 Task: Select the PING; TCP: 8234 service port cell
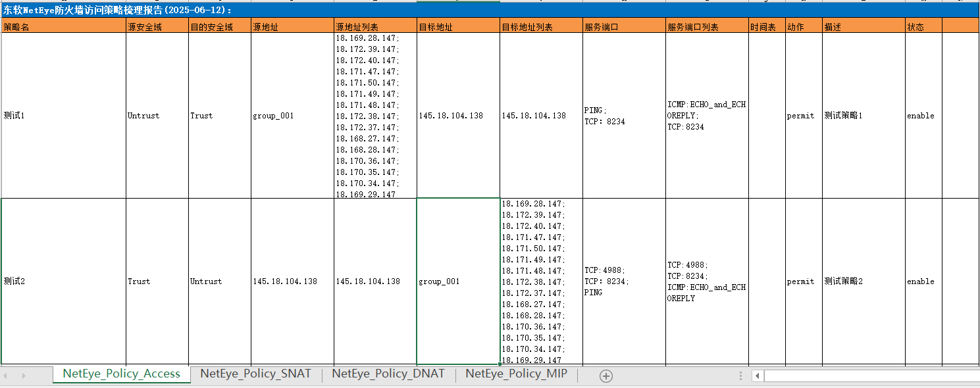(x=624, y=116)
